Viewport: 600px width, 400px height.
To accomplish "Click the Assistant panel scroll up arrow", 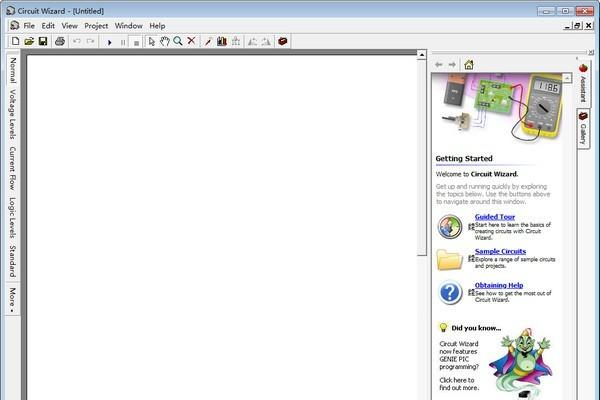I will pyautogui.click(x=567, y=78).
